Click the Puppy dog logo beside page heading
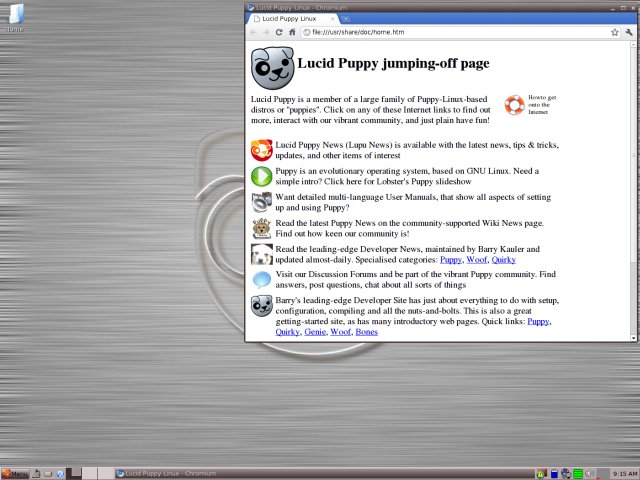Viewport: 640px width, 480px height. [x=272, y=67]
